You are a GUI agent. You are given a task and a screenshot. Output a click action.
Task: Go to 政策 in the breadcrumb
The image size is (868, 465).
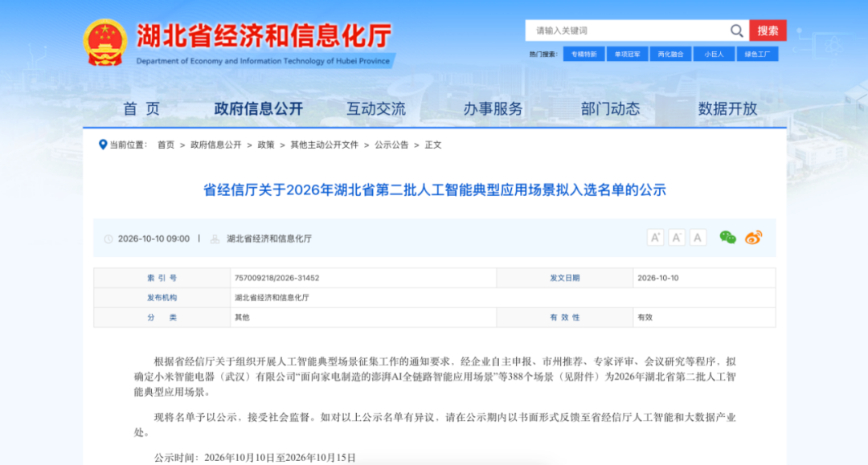[x=266, y=145]
